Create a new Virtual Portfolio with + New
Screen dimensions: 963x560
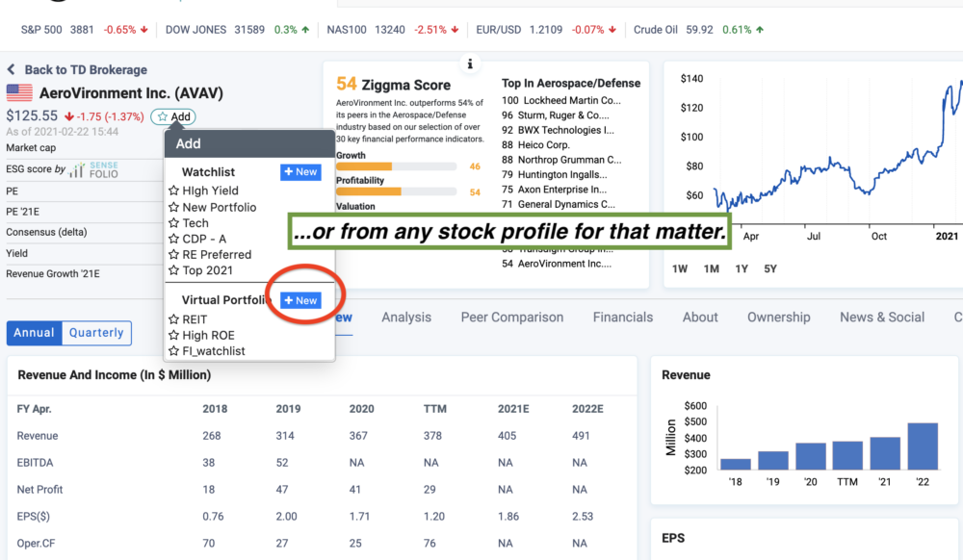(300, 300)
